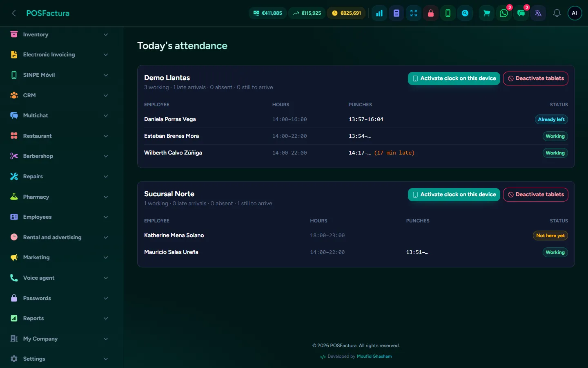Open the multichat bubbles icon with badge

click(x=521, y=13)
